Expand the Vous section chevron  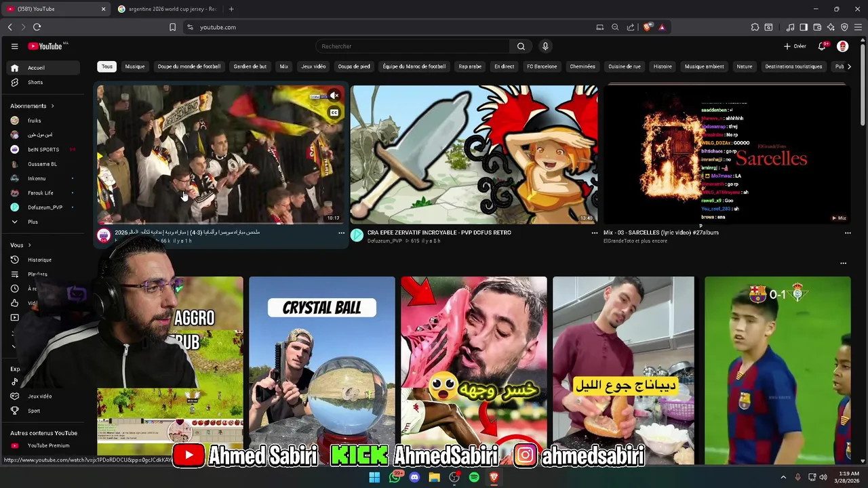[29, 245]
